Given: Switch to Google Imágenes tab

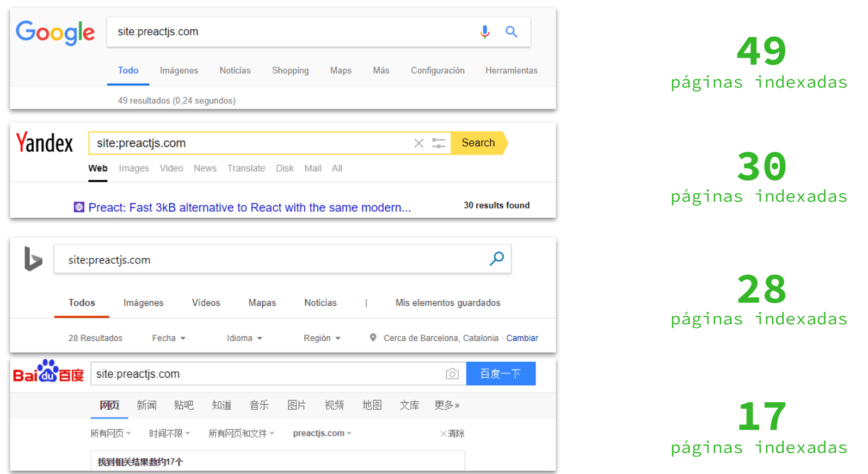Looking at the screenshot, I should point(178,71).
